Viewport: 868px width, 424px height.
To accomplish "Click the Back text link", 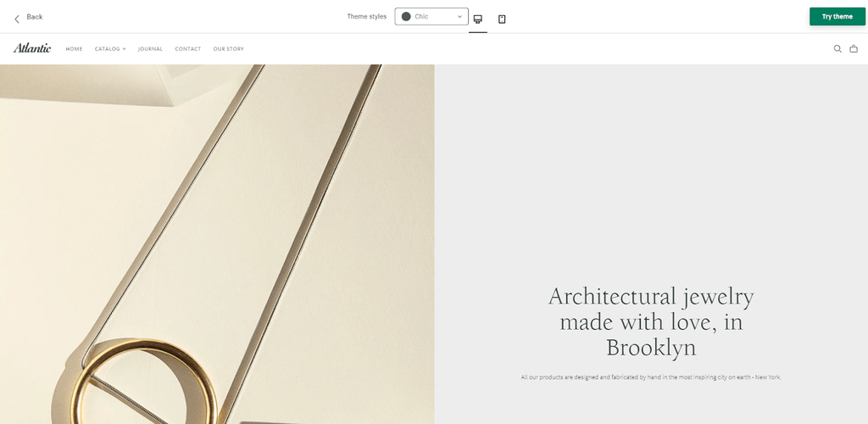I will click(34, 17).
